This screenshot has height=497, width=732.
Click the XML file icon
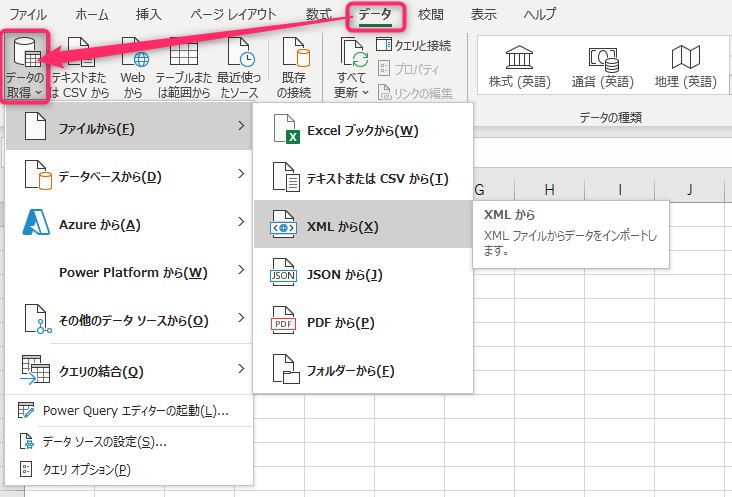click(283, 224)
